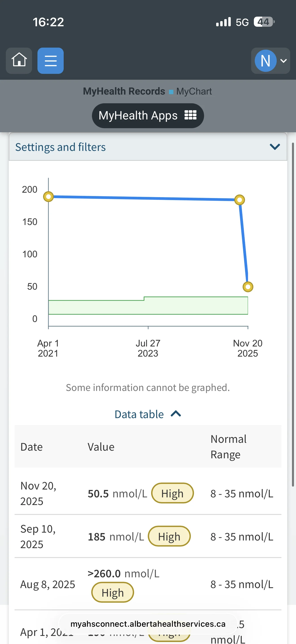The image size is (296, 644).
Task: Tap the High badge for >260.0 nmol/L
Action: (x=113, y=592)
